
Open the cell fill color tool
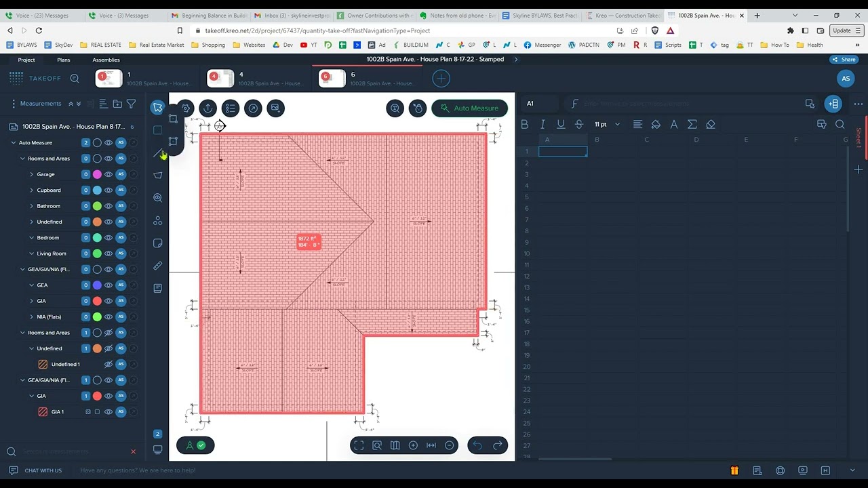pos(656,124)
